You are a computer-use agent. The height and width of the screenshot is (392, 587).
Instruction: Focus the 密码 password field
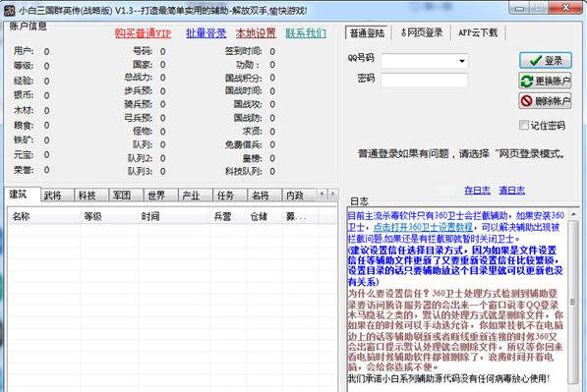point(425,80)
